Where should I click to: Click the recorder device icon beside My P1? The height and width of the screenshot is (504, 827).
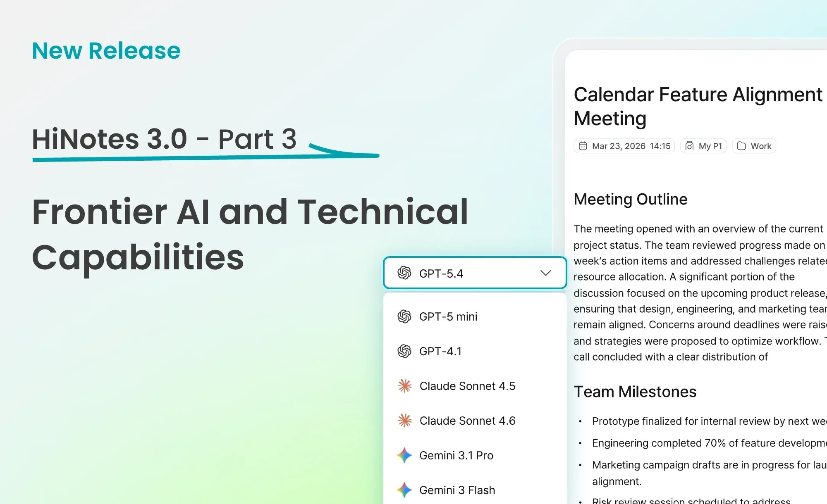(x=689, y=146)
